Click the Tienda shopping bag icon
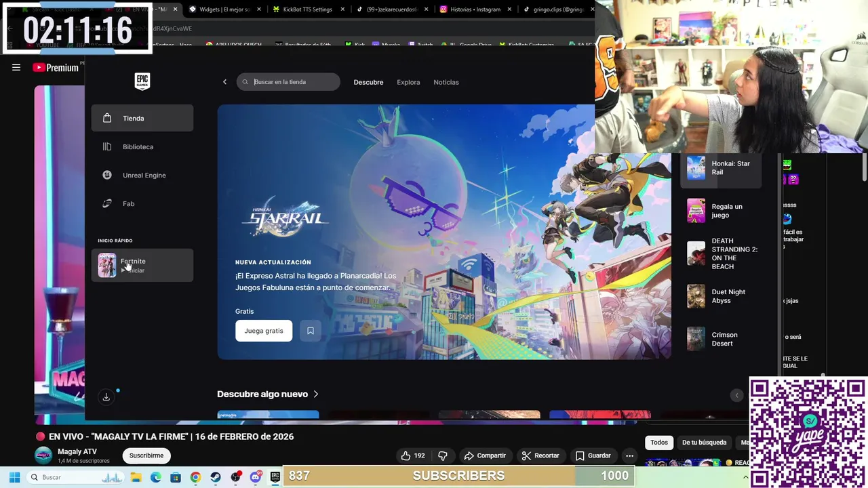 click(106, 118)
